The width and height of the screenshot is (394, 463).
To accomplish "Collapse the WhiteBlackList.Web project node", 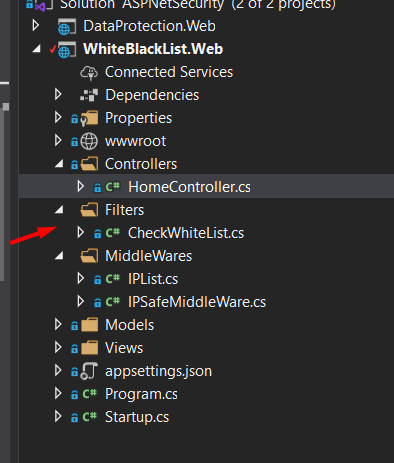I will click(x=36, y=49).
